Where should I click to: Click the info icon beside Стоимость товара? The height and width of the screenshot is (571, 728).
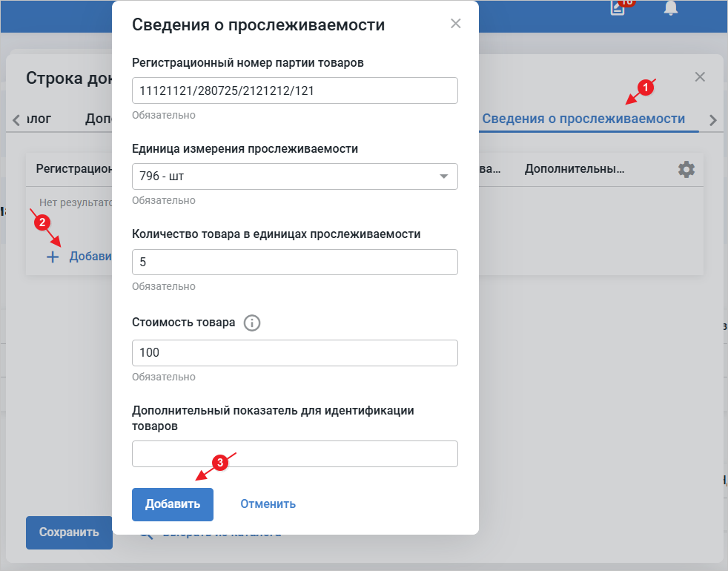[x=252, y=323]
